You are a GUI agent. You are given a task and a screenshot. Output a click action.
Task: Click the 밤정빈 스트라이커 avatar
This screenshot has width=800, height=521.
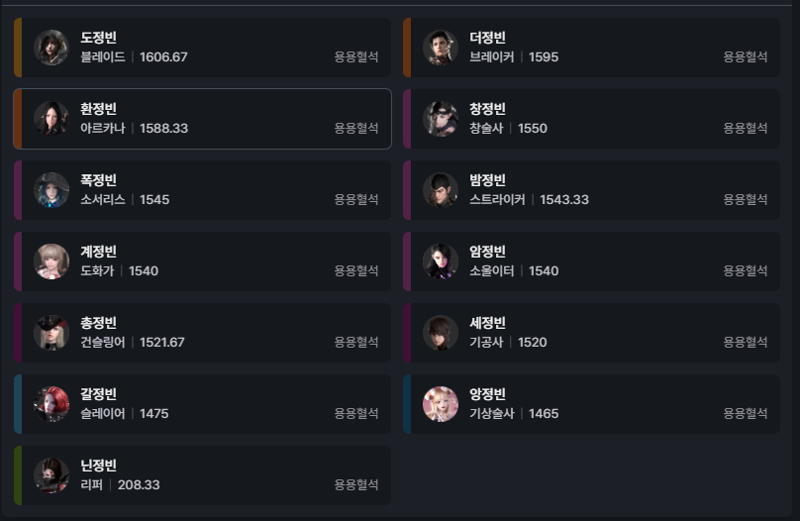coord(440,190)
